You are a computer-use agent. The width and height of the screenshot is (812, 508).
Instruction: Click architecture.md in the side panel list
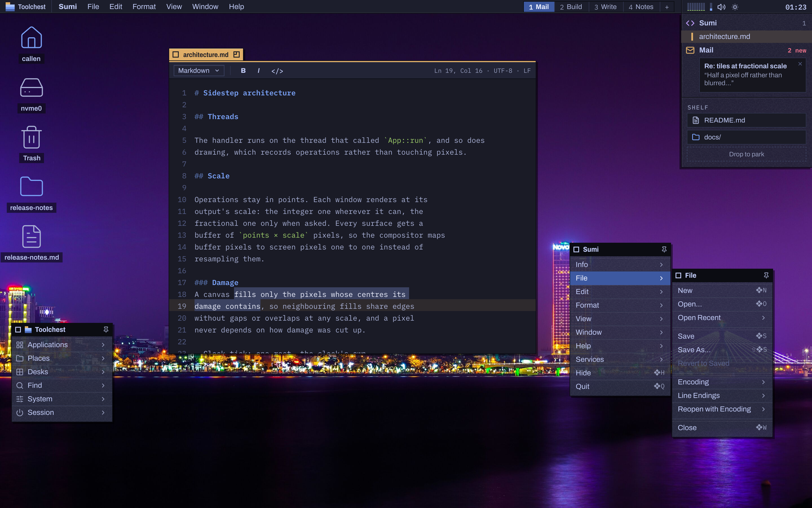tap(746, 36)
